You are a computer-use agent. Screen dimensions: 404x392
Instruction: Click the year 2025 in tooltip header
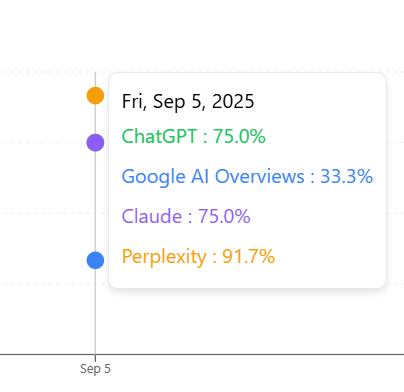(x=233, y=101)
